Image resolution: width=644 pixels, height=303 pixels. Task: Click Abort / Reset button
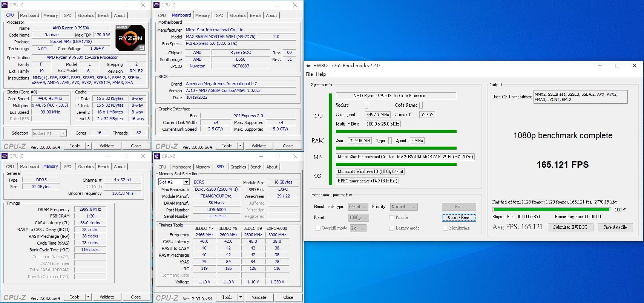[x=459, y=217]
